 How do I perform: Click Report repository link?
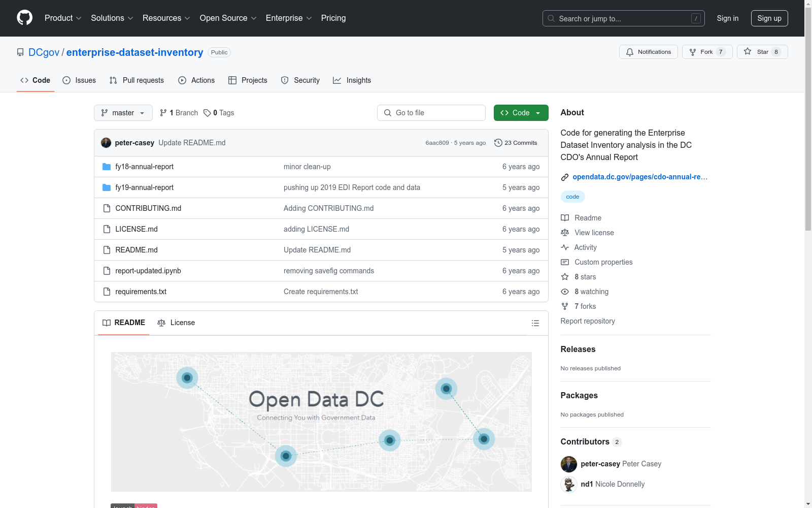[588, 321]
